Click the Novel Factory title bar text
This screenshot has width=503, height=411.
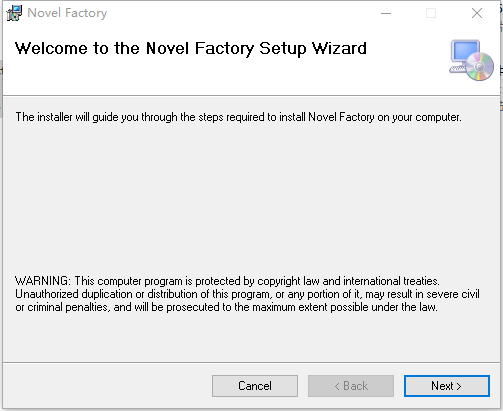click(x=67, y=13)
